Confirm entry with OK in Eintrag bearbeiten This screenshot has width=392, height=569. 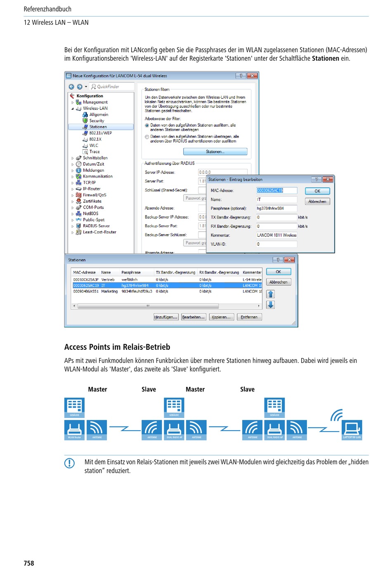click(x=317, y=191)
